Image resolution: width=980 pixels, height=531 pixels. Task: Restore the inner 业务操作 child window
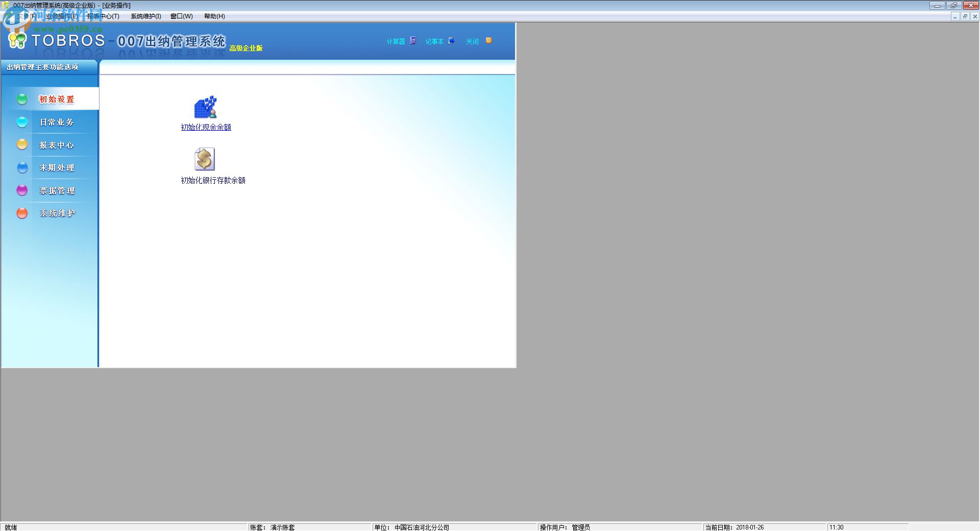965,17
